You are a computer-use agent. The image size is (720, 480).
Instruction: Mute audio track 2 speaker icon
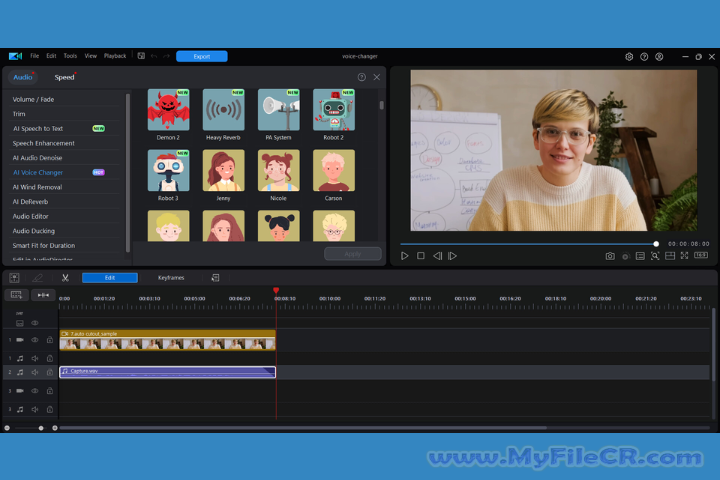(x=35, y=373)
